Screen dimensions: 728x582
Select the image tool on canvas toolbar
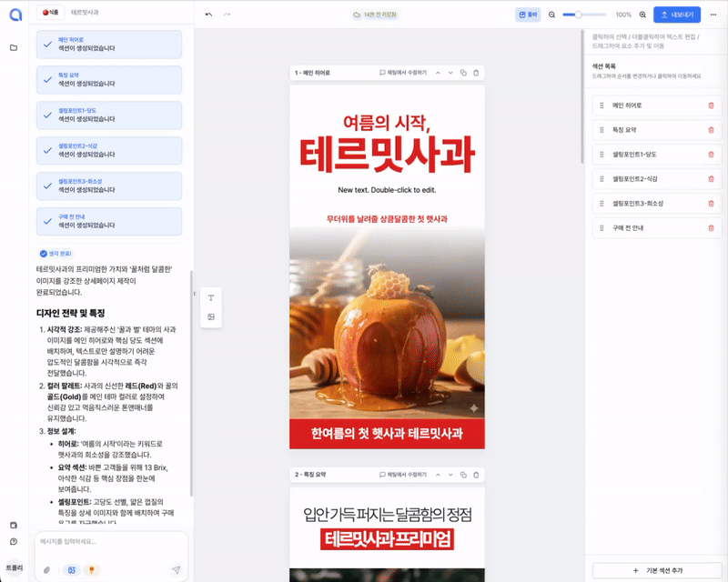(x=211, y=316)
